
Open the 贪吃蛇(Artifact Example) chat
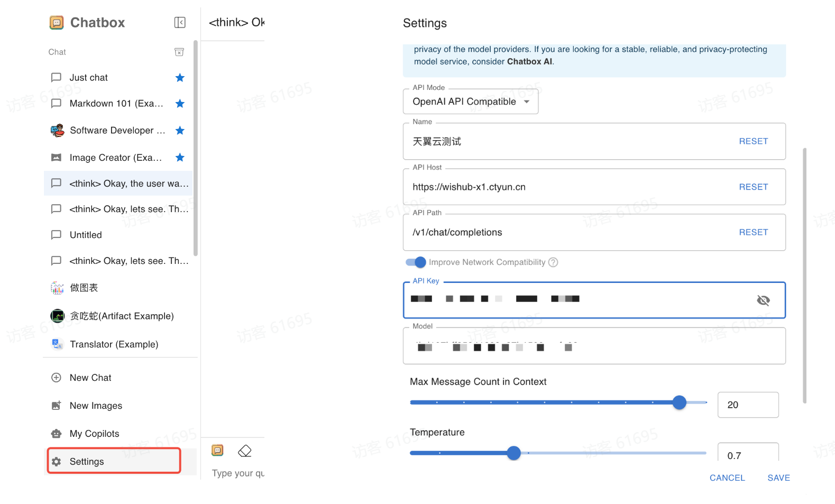click(118, 316)
